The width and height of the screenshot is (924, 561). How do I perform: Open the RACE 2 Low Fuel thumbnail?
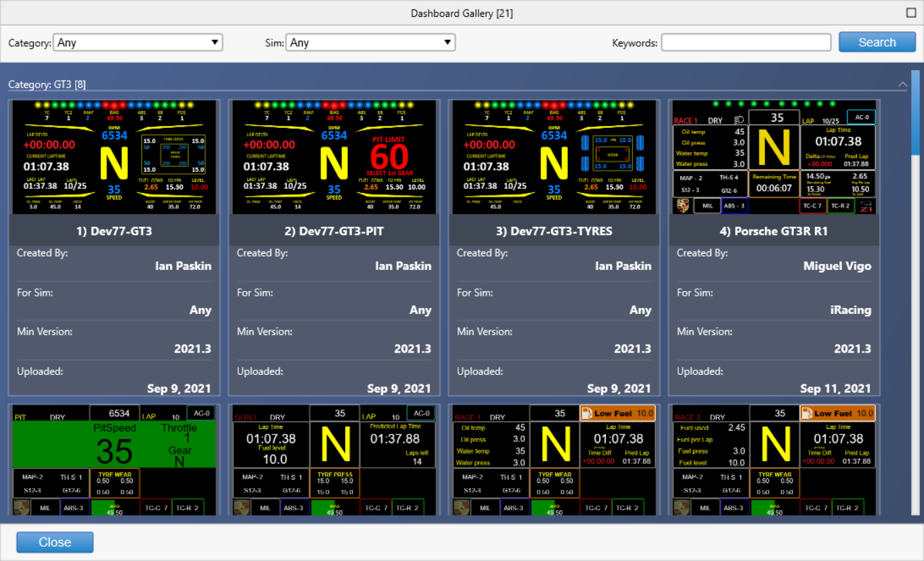(774, 460)
